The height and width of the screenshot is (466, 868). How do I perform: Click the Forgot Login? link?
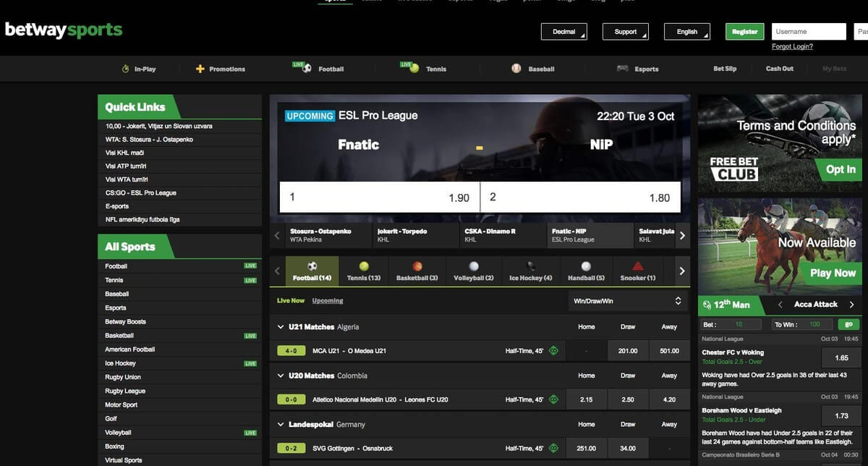(x=792, y=46)
